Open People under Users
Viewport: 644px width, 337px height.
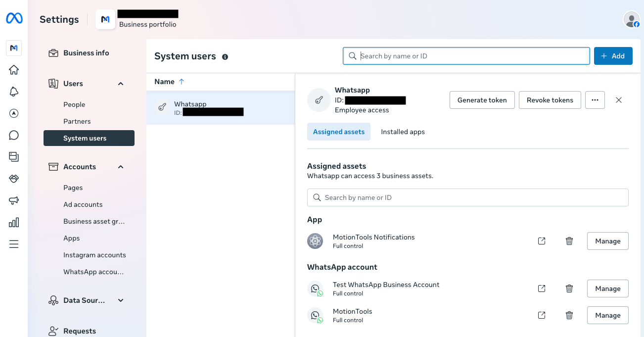coord(89,104)
